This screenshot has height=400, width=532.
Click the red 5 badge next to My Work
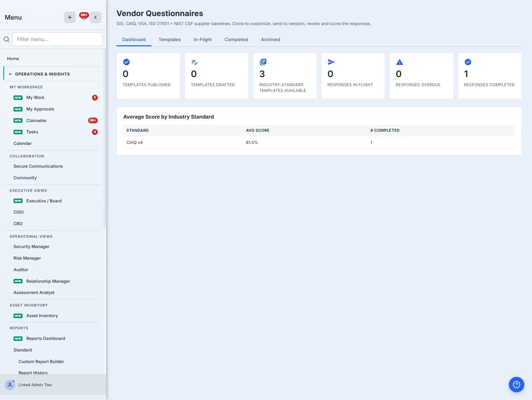click(95, 98)
